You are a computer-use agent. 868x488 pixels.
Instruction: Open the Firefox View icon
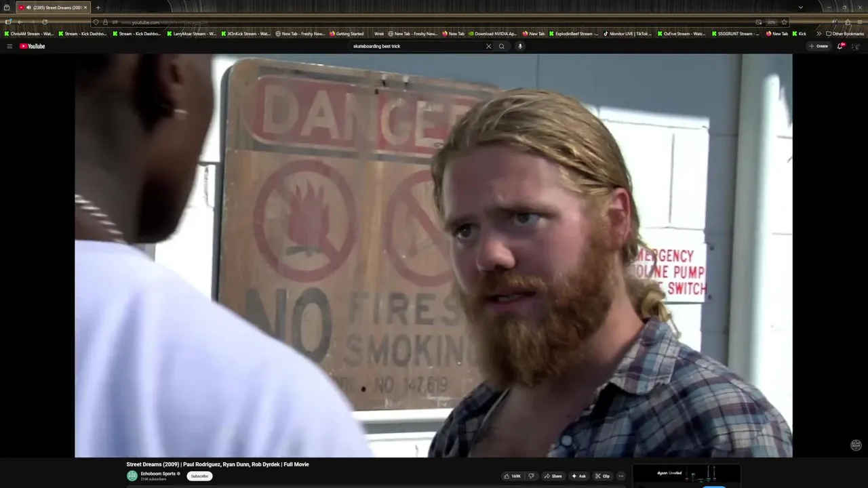click(x=7, y=7)
